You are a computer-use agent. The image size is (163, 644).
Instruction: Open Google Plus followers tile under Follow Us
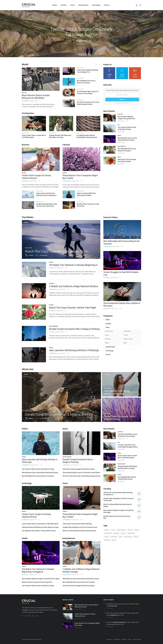[x=135, y=73]
